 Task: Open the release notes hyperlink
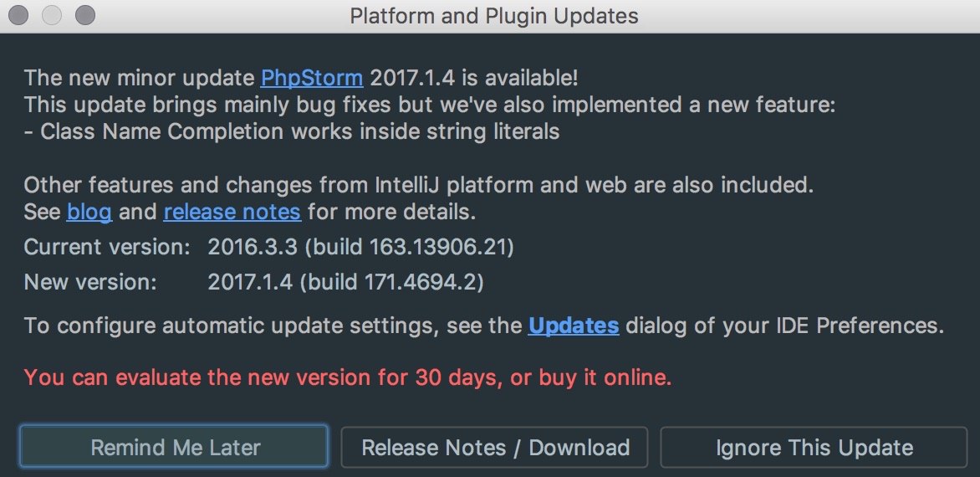tap(232, 212)
